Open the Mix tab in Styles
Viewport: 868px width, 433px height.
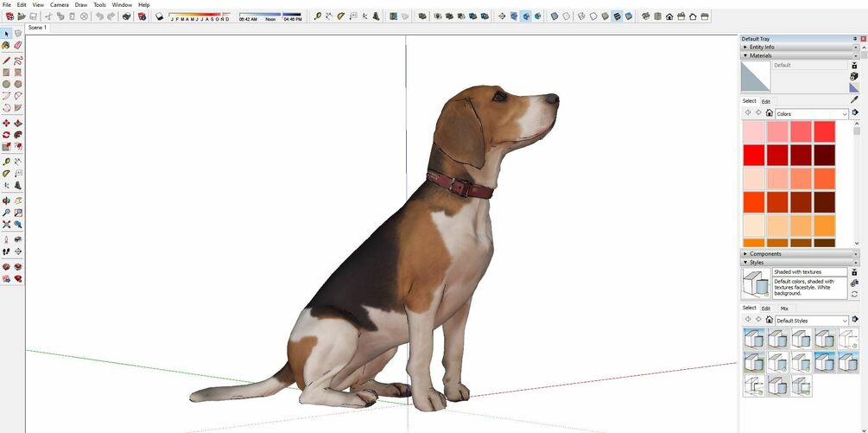click(x=784, y=309)
